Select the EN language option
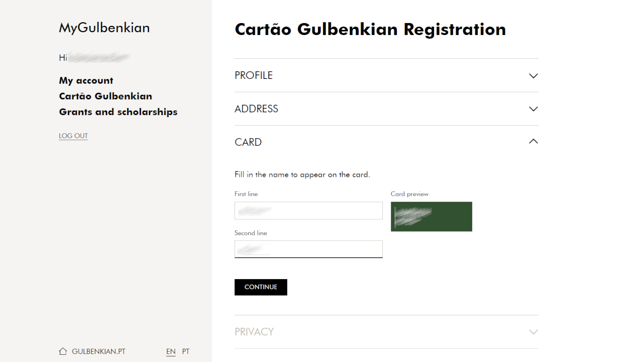 [171, 352]
